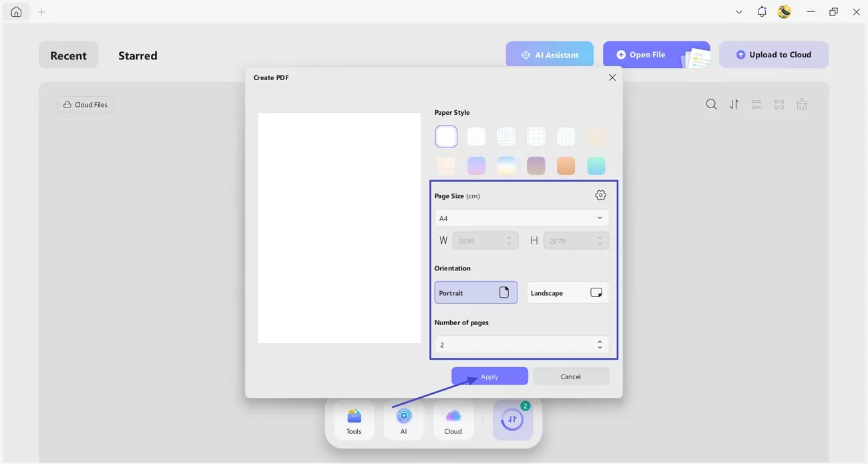Open the user profile avatar
This screenshot has height=464, width=868.
pos(785,11)
